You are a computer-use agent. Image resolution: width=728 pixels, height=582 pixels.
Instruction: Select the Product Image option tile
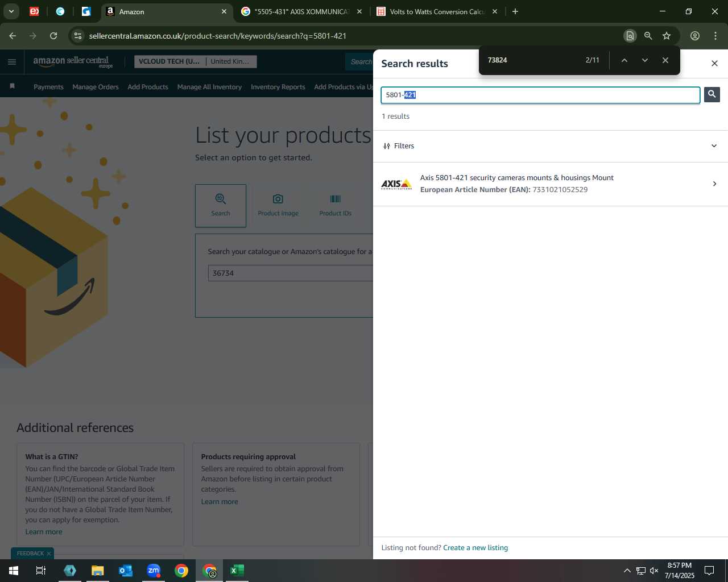[278, 206]
